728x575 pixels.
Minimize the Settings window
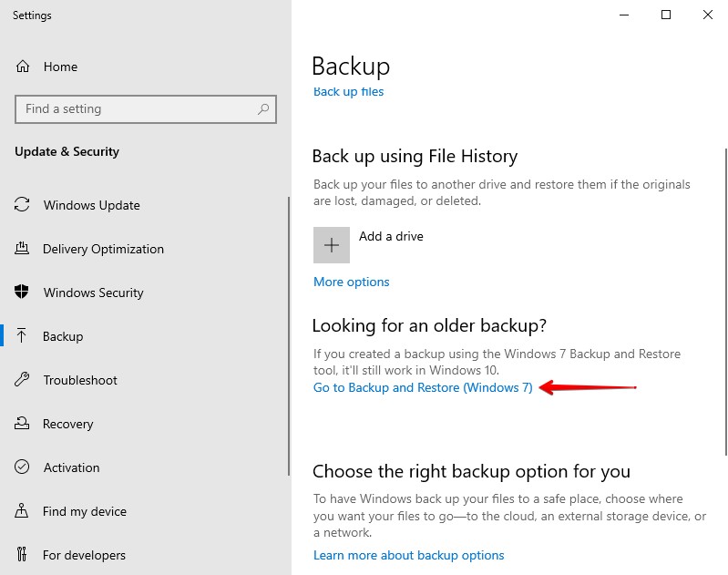pos(624,15)
